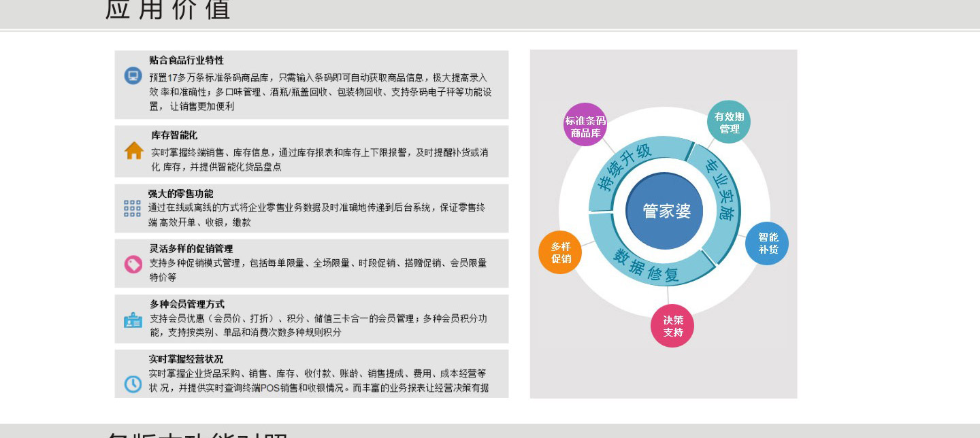Select the blue 智能补货 circle
This screenshot has height=438, width=980.
click(767, 243)
